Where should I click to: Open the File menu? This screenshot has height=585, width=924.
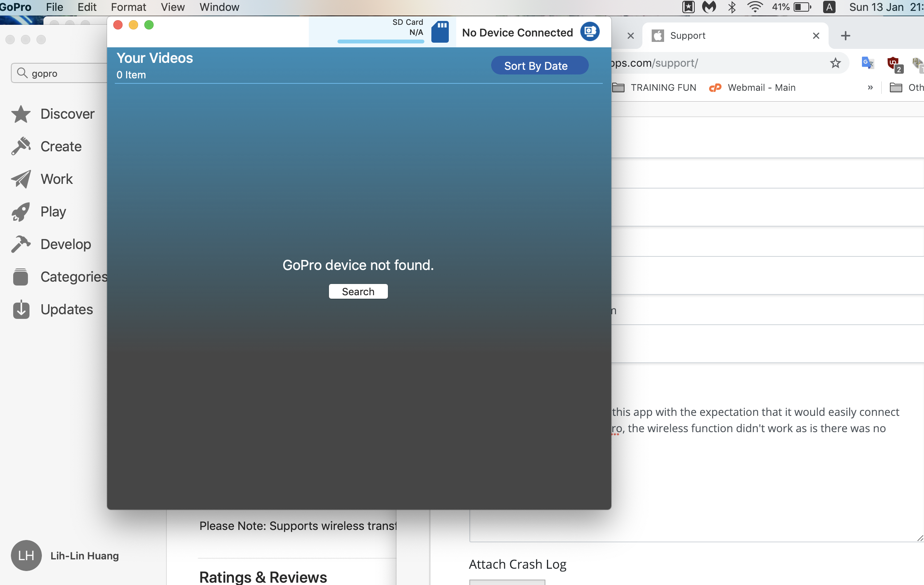point(54,7)
